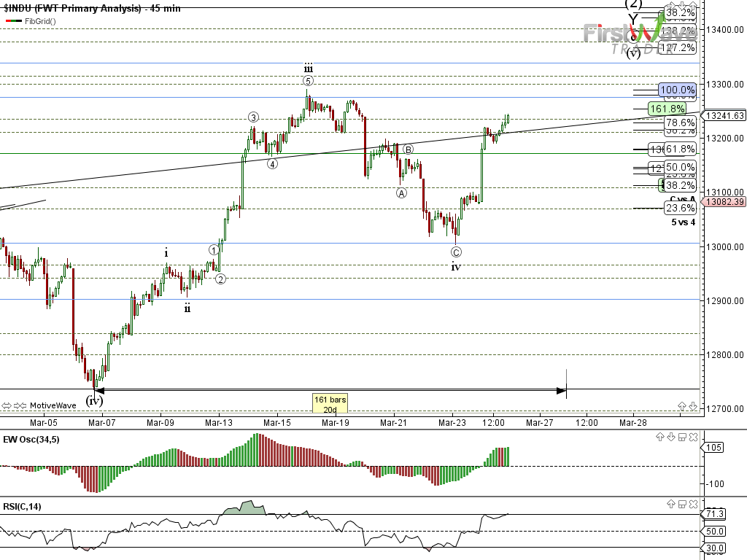Image resolution: width=747 pixels, height=560 pixels.
Task: Move the EW Osc panel up
Action: coord(660,437)
